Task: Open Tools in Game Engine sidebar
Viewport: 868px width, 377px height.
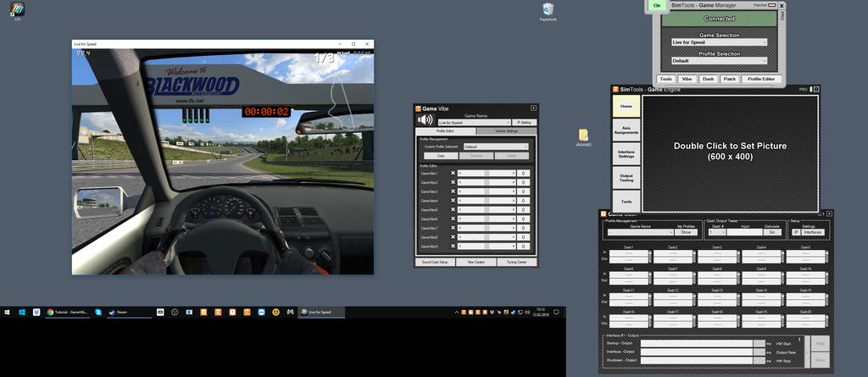Action: click(626, 202)
